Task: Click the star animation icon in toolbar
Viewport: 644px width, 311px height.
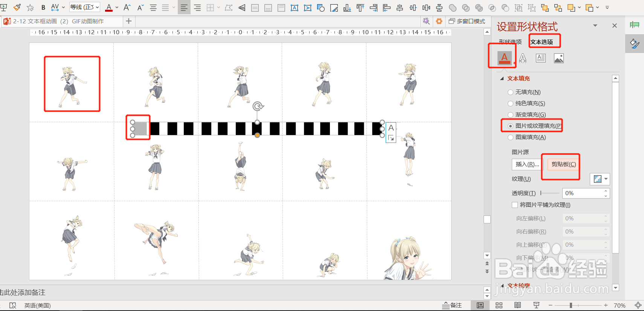Action: pyautogui.click(x=30, y=7)
